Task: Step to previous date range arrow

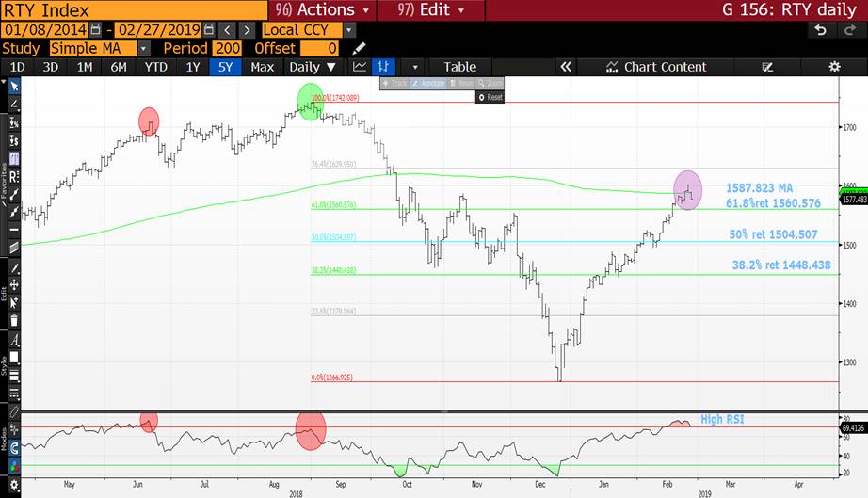Action: (x=227, y=30)
